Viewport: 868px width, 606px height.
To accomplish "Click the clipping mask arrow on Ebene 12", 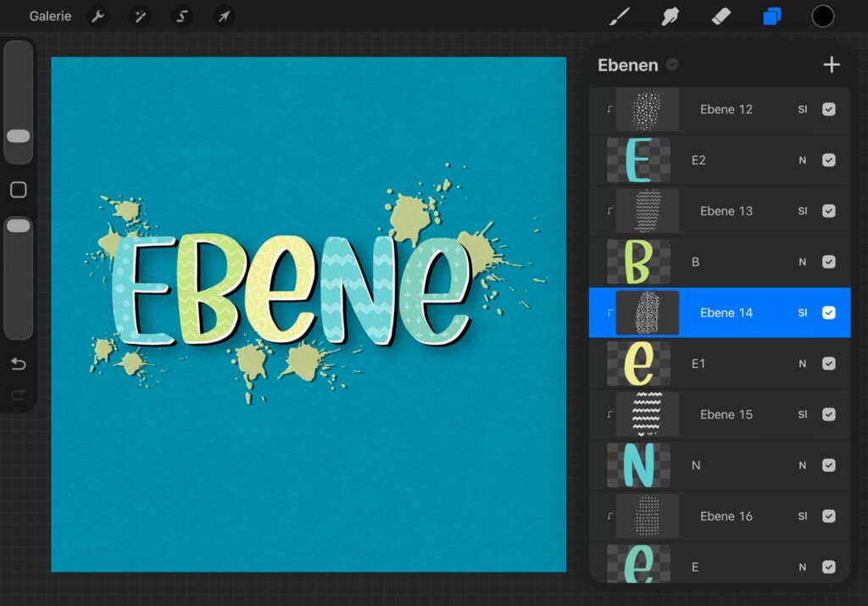I will coord(609,109).
